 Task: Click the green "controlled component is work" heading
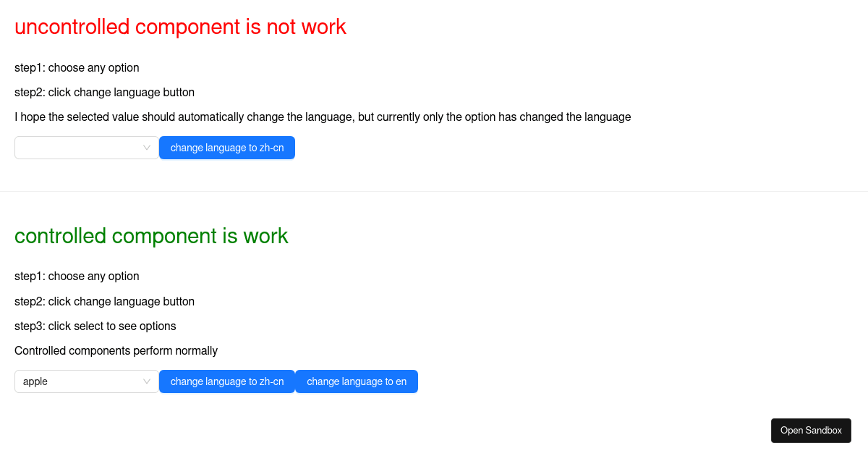click(151, 236)
